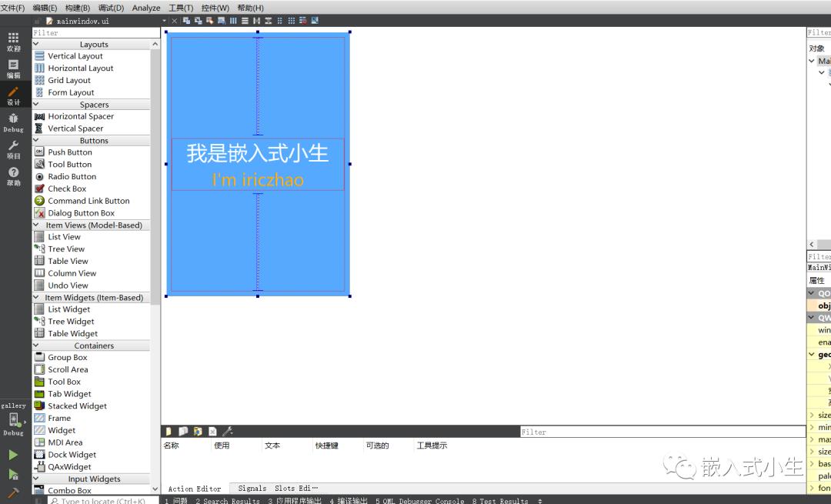Screen dimensions: 831x504
Task: Open the 4 编译输出 output pane
Action: (x=349, y=500)
